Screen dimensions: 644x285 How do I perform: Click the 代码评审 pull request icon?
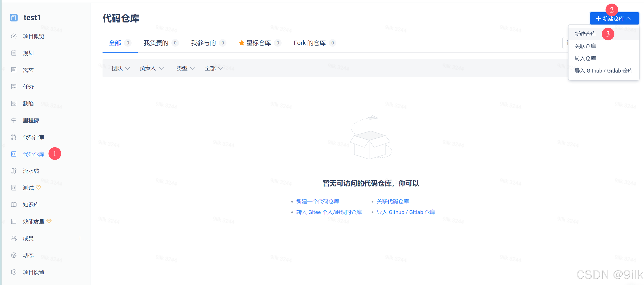(14, 137)
